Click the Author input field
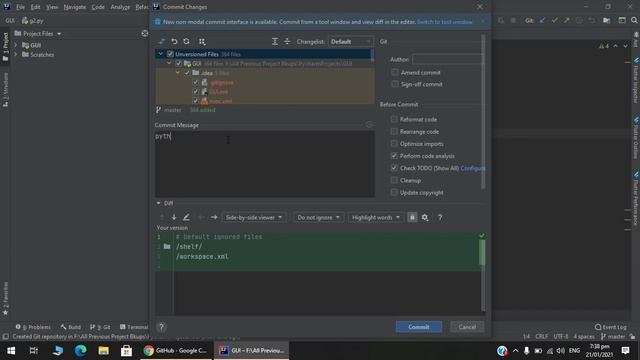The height and width of the screenshot is (360, 640). [447, 60]
